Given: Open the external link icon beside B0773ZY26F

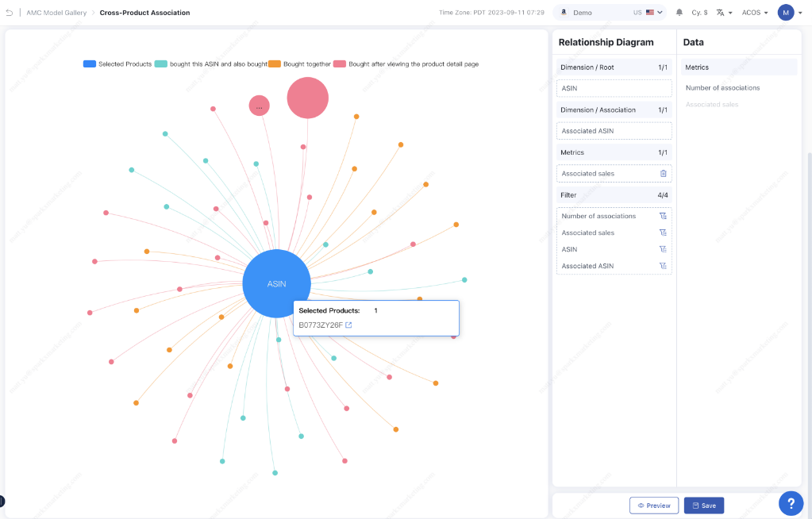Looking at the screenshot, I should [348, 325].
